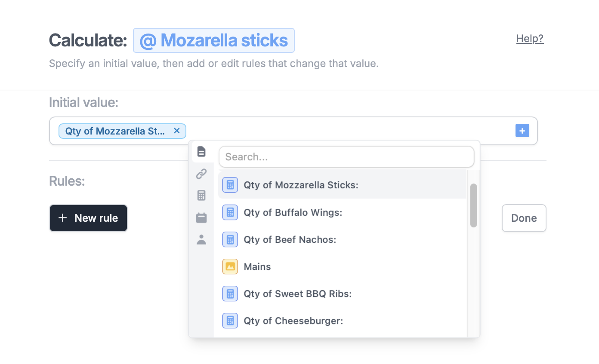Click the dropdown list scrollbar thumb

(x=473, y=205)
